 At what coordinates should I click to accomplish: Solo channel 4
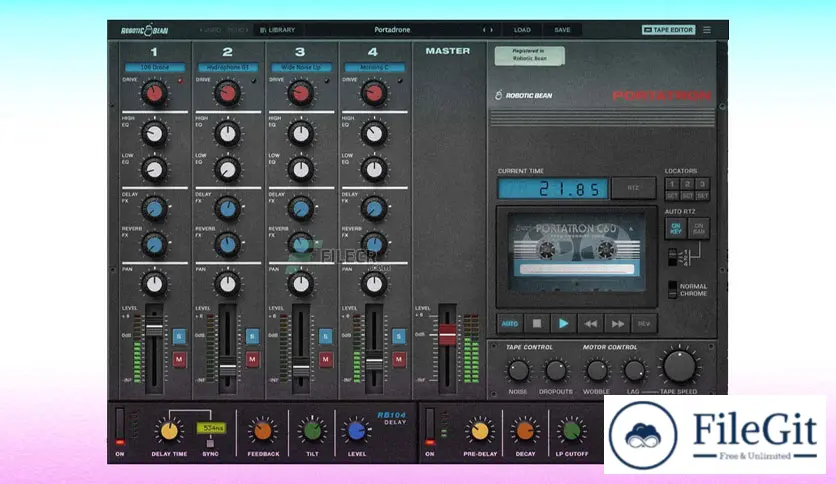[399, 336]
